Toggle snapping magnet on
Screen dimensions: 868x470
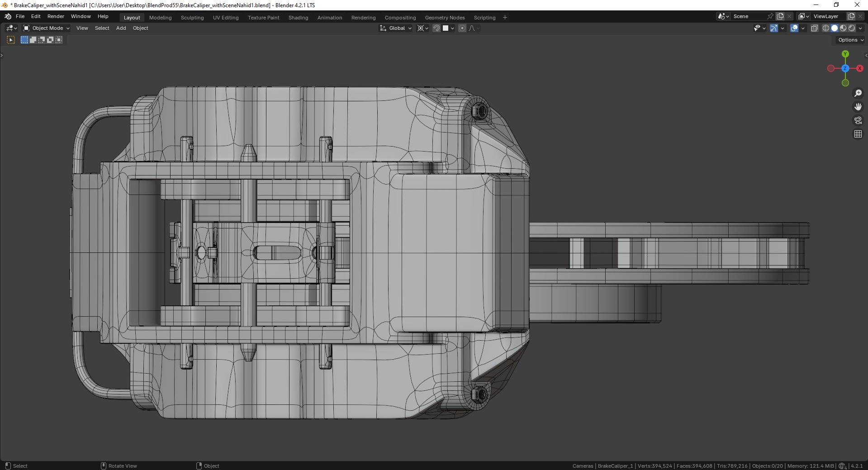coord(436,28)
